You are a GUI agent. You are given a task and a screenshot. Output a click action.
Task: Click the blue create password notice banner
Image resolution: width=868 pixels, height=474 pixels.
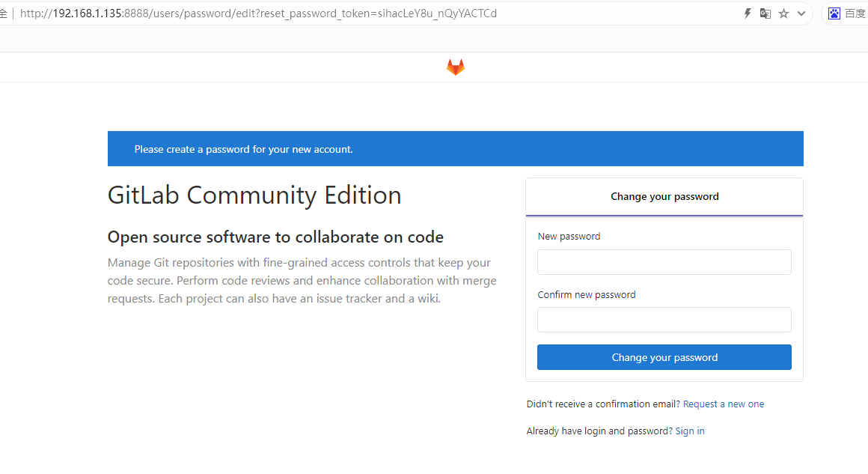455,149
